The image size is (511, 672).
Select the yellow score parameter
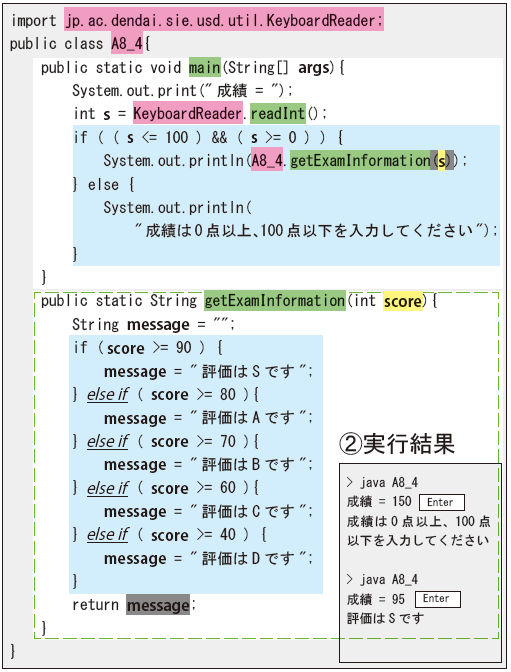click(403, 301)
